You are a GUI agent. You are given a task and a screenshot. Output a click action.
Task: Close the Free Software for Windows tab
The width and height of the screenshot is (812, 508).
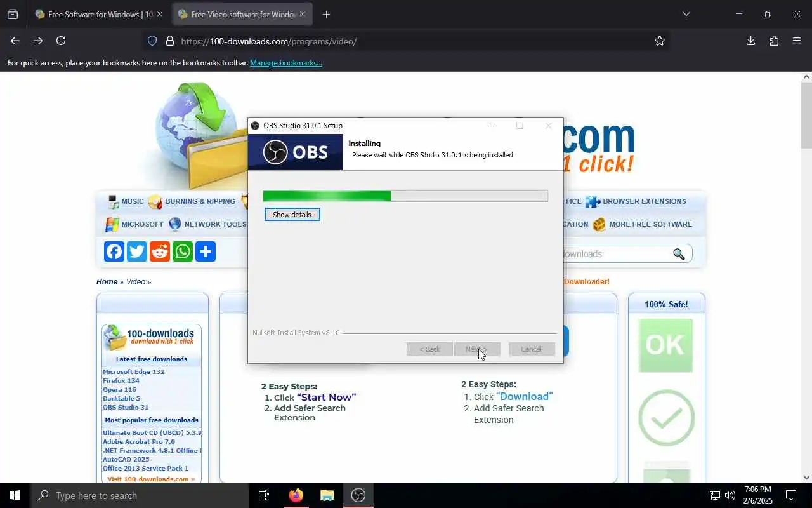159,14
